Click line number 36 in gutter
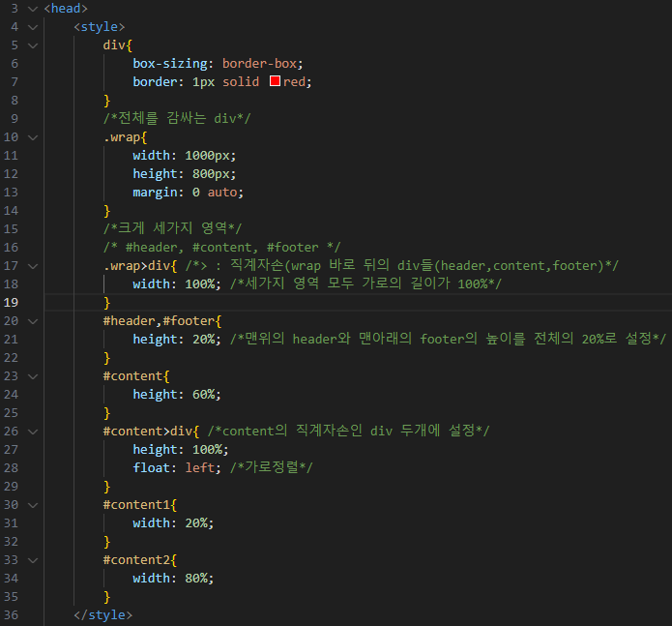The width and height of the screenshot is (672, 626). (x=12, y=614)
